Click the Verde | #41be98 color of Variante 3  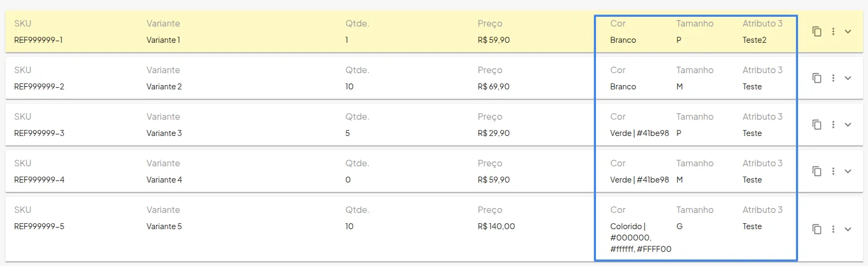click(x=639, y=133)
